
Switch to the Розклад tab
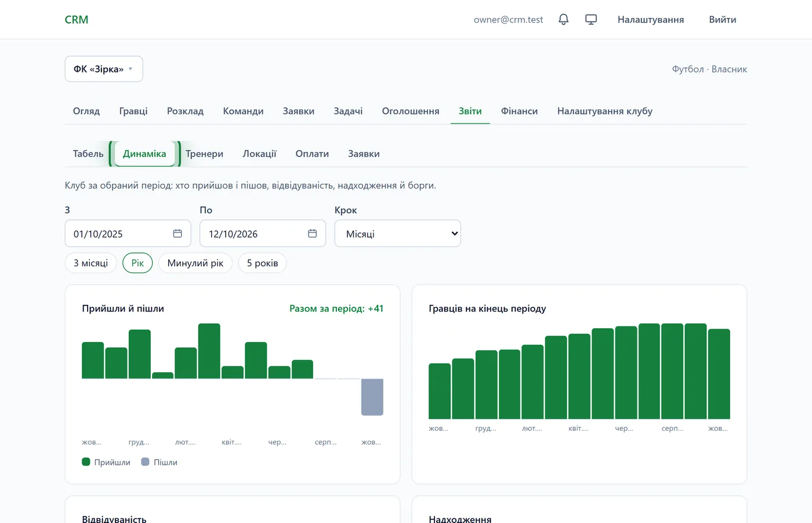[185, 111]
